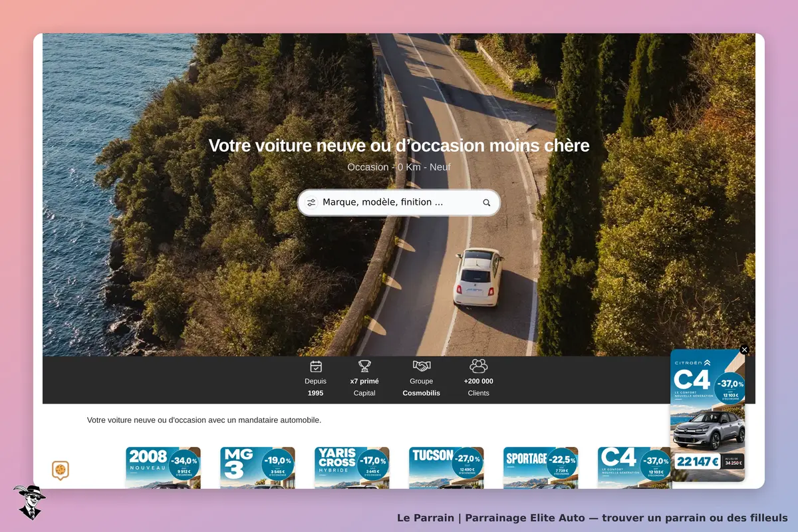Click the trophy icon above 'x7 primé'
The image size is (798, 532).
364,366
